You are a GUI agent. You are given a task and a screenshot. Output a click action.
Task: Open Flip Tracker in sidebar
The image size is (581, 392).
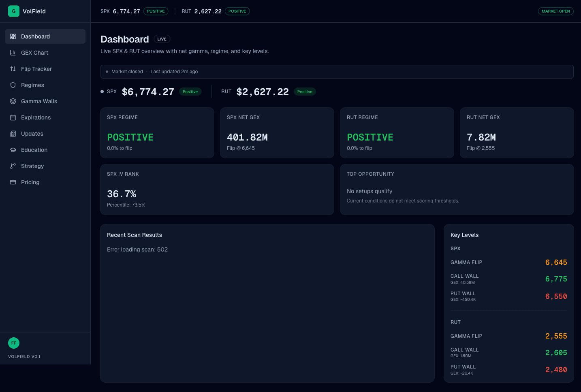click(45, 69)
